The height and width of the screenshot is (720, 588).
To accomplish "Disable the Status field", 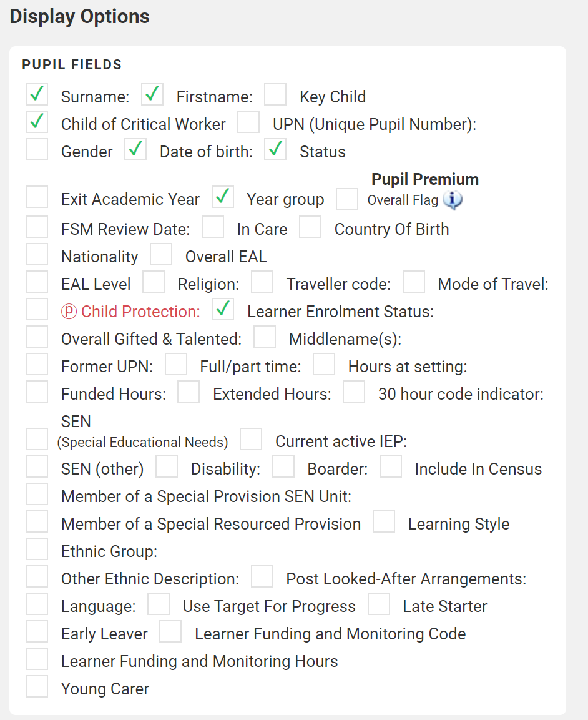I will pos(275,149).
